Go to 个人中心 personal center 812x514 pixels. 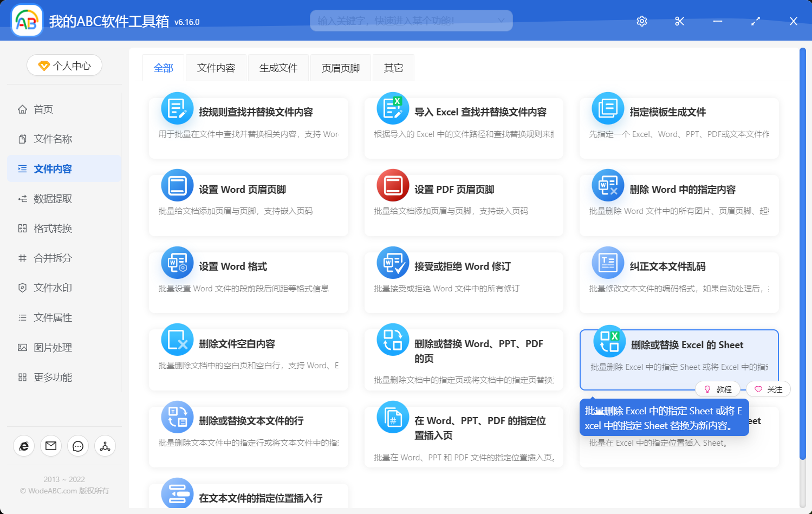click(64, 64)
